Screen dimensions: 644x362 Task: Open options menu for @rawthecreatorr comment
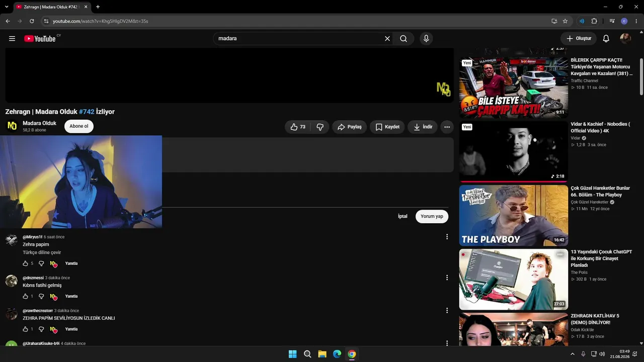coord(447,311)
